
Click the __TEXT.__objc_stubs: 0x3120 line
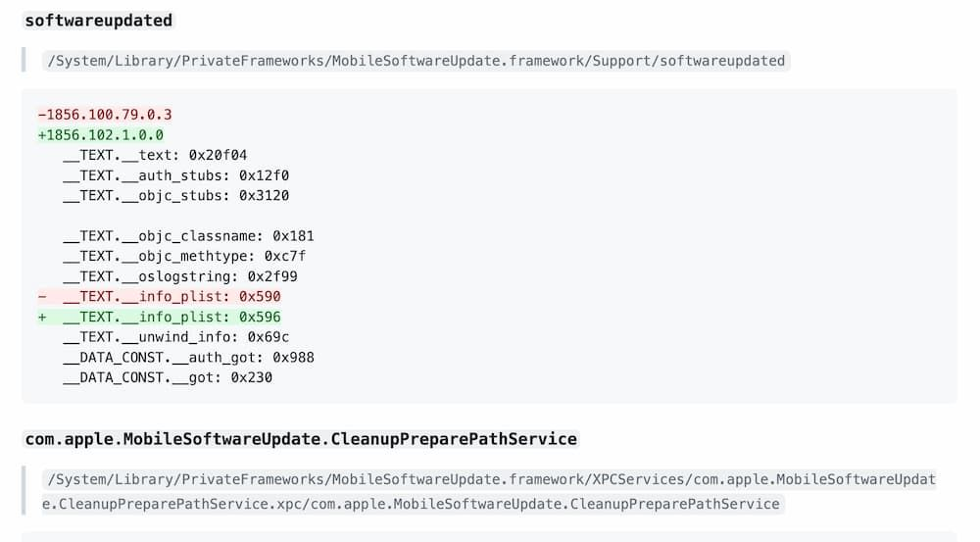175,196
